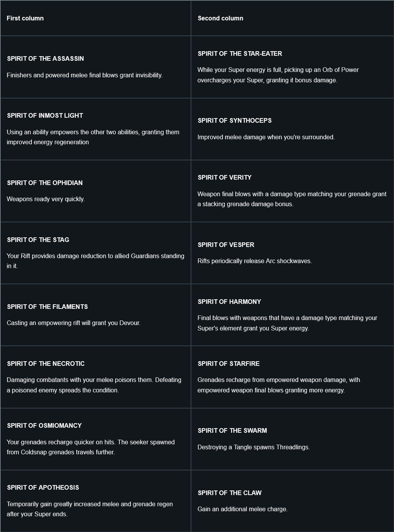Select Spirit of the Ophidian heading
The image size is (394, 532).
pos(45,183)
